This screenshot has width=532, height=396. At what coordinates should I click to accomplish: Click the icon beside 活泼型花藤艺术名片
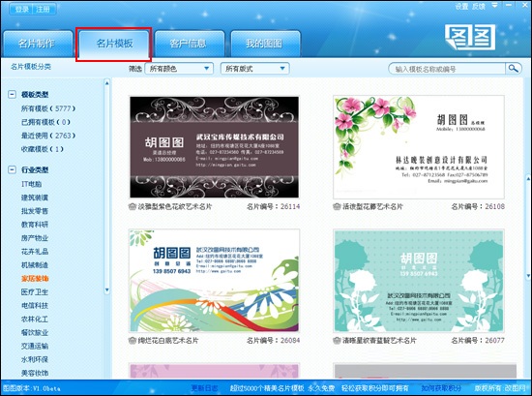pos(337,206)
